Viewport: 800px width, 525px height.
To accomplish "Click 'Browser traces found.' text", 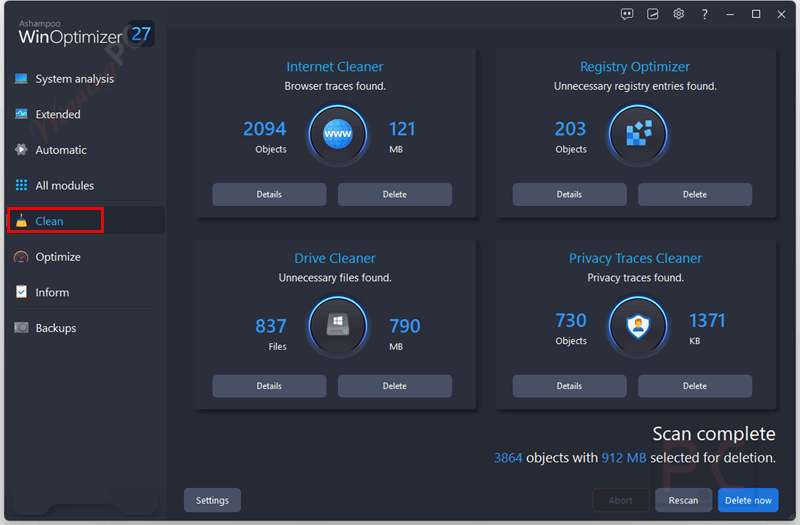I will coord(335,86).
